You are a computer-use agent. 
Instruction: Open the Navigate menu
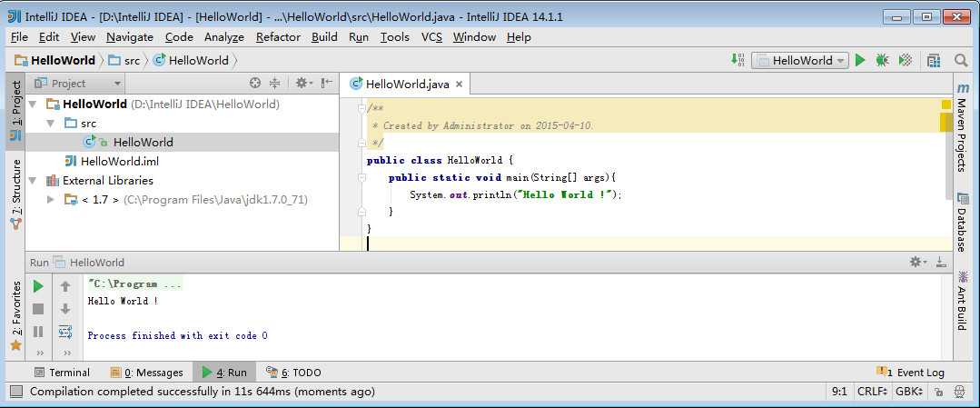[129, 37]
